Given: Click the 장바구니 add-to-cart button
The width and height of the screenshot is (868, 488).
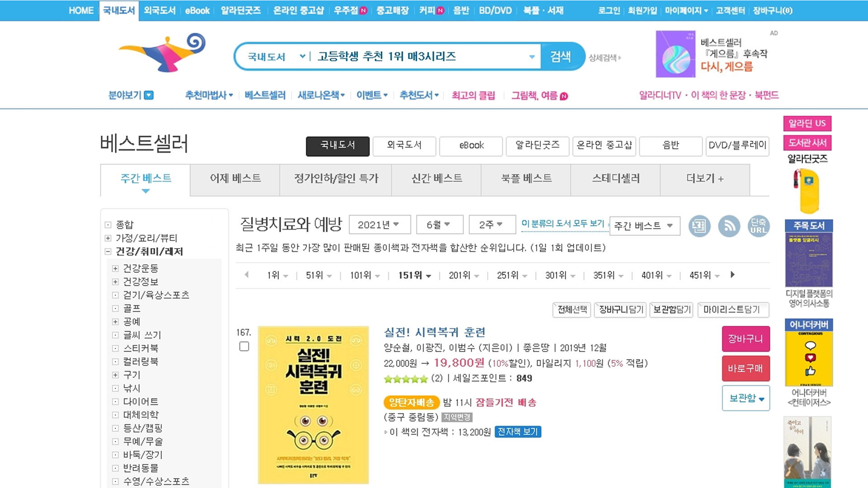Looking at the screenshot, I should [746, 338].
